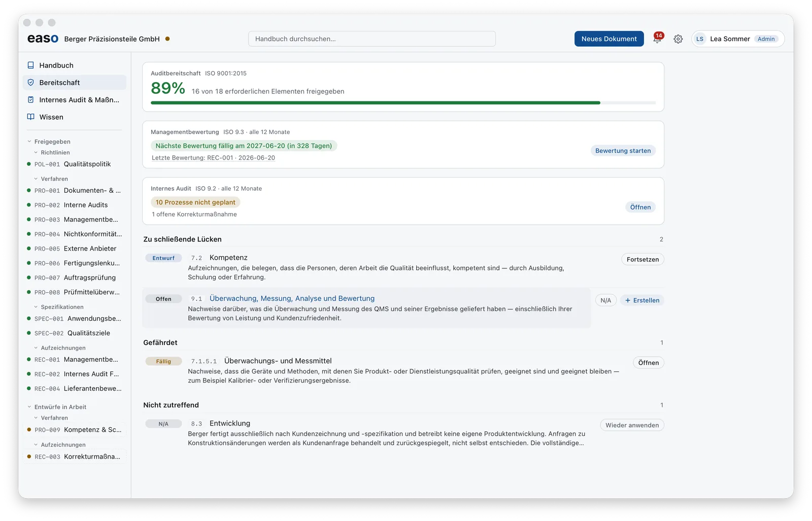Click Fortsetzen for Kompetenz

[x=642, y=259]
